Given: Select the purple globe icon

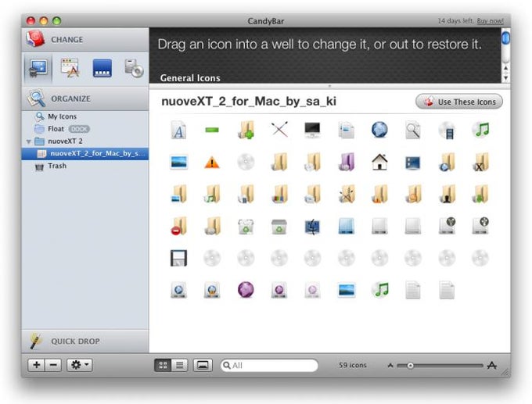Looking at the screenshot, I should pyautogui.click(x=246, y=290).
